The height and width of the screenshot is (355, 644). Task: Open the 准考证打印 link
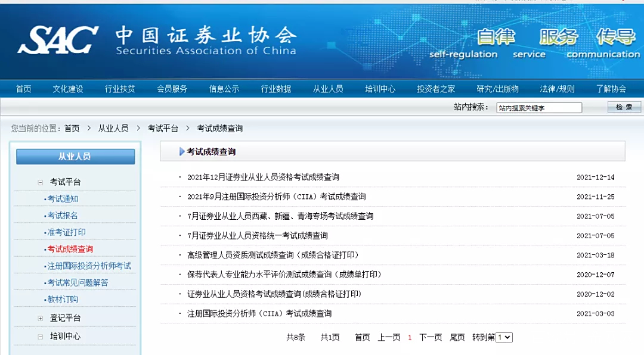[66, 231]
